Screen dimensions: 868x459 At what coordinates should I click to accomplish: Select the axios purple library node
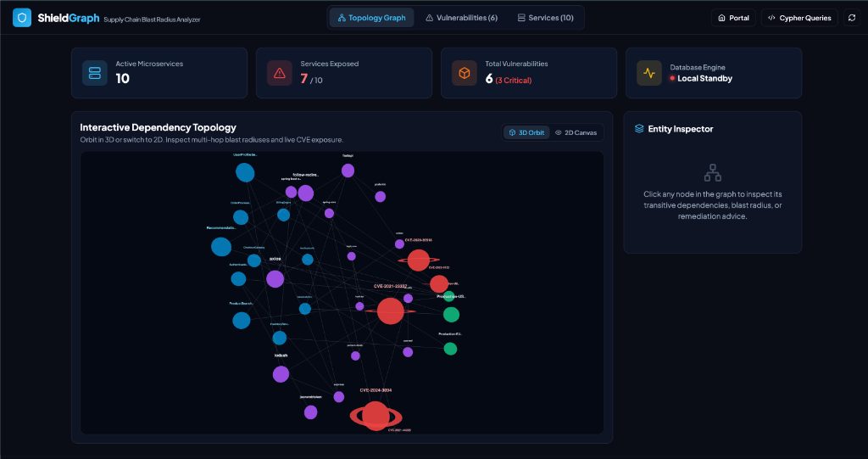tap(275, 279)
